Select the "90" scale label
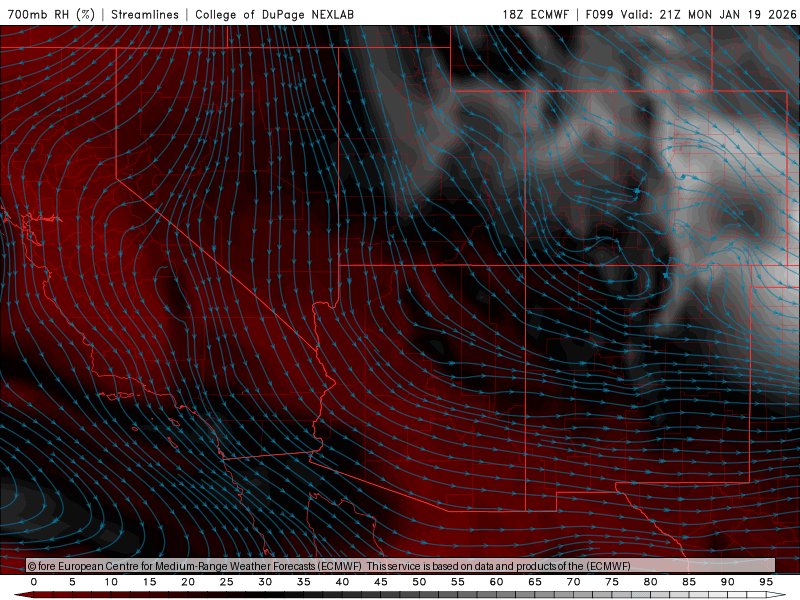 (728, 582)
